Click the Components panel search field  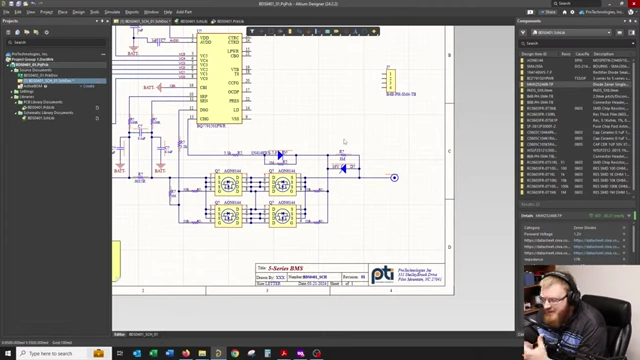pyautogui.click(x=576, y=43)
